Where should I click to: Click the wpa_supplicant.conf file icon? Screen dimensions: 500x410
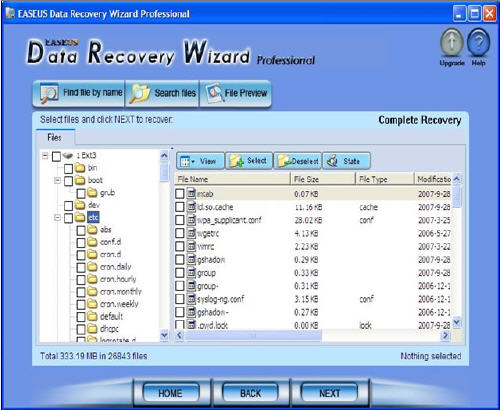pyautogui.click(x=191, y=220)
